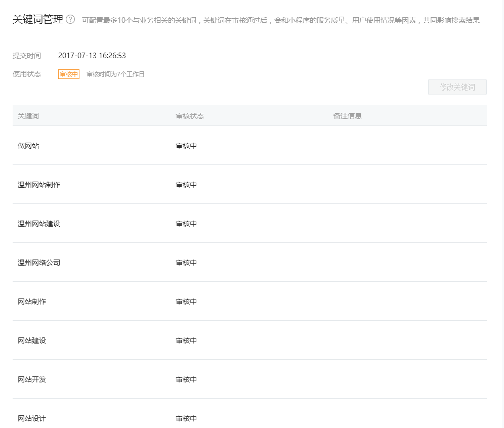The height and width of the screenshot is (428, 504).
Task: Click the help question mark icon beside 关键词管理
Action: click(70, 20)
